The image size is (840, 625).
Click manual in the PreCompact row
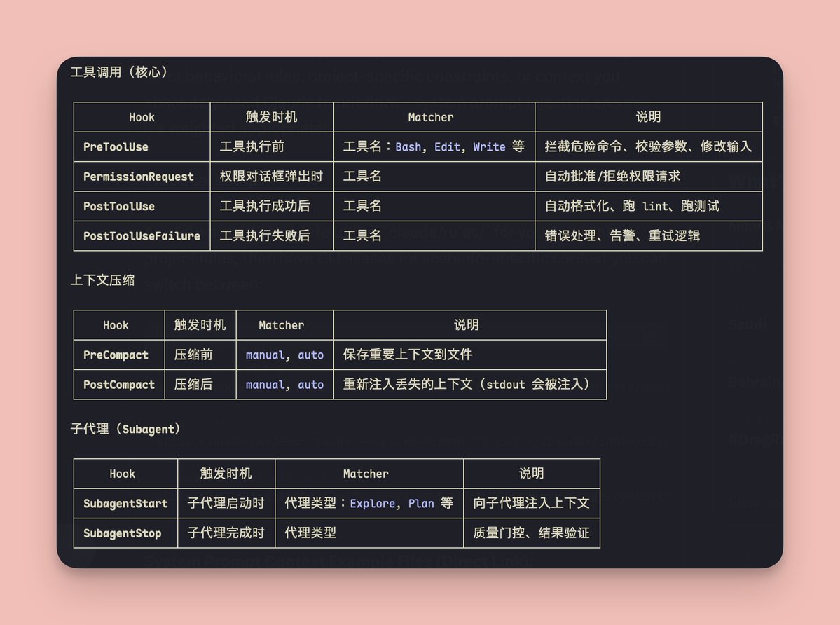(x=266, y=355)
